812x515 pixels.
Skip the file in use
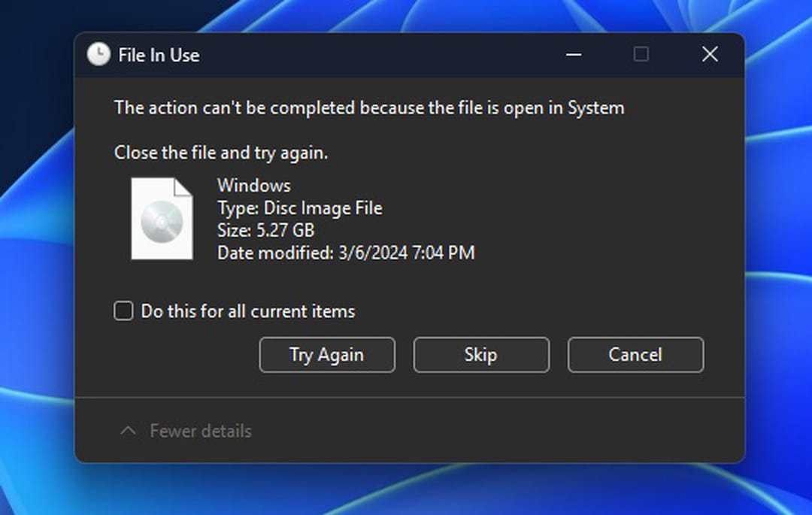[481, 355]
